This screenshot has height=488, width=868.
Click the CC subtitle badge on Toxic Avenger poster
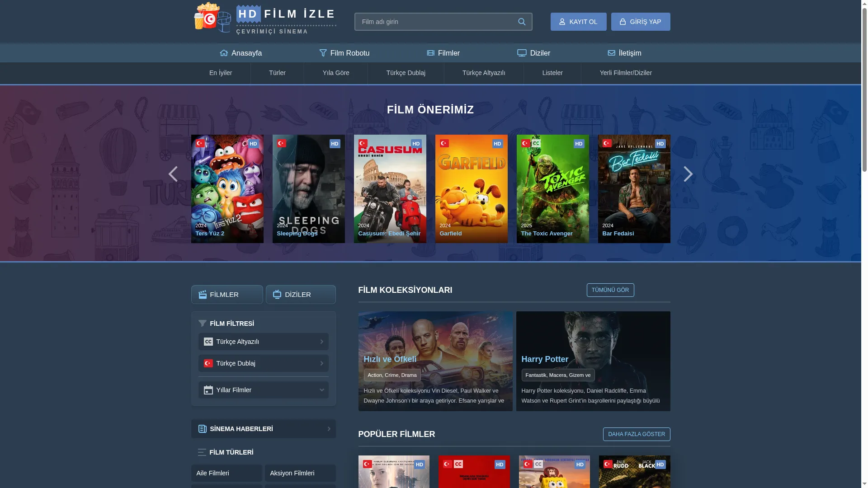tap(536, 143)
